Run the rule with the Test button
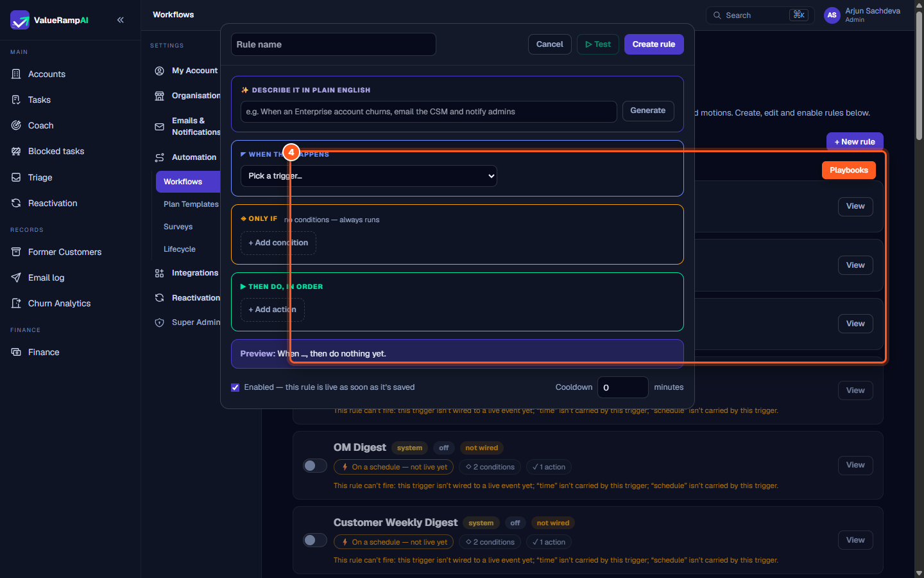The width and height of the screenshot is (924, 578). (x=598, y=44)
